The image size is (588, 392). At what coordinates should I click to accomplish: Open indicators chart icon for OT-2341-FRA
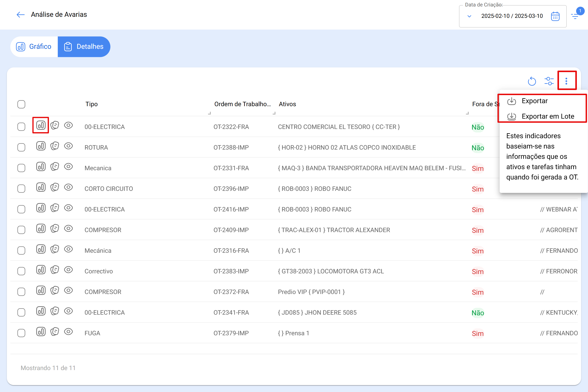[41, 311]
